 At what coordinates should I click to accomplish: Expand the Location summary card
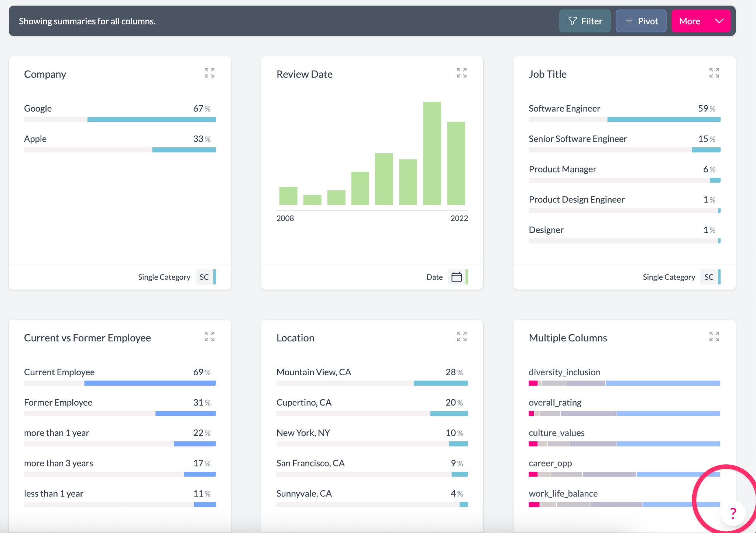coord(461,336)
